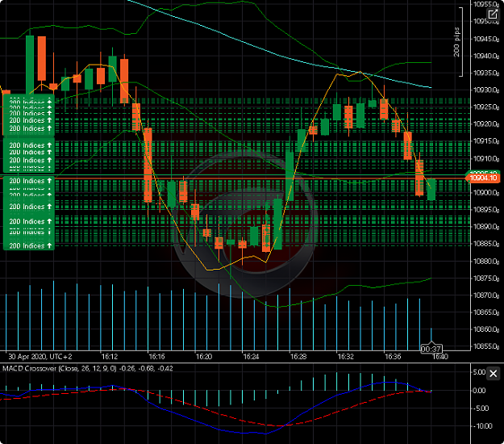The height and width of the screenshot is (444, 504).
Task: Click the 10935.0 price axis value
Action: pyautogui.click(x=486, y=73)
